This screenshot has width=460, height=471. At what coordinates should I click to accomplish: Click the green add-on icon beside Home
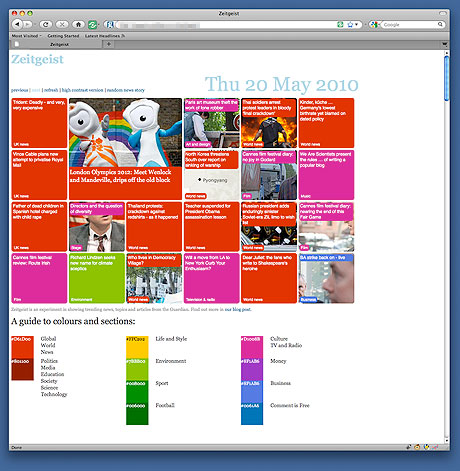pyautogui.click(x=92, y=24)
